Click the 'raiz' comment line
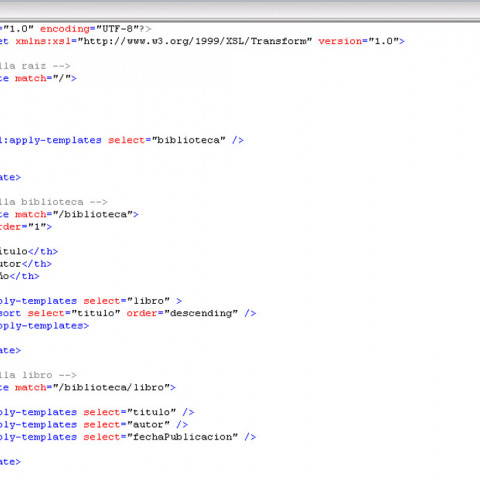Screen dimensions: 480x480 35,66
